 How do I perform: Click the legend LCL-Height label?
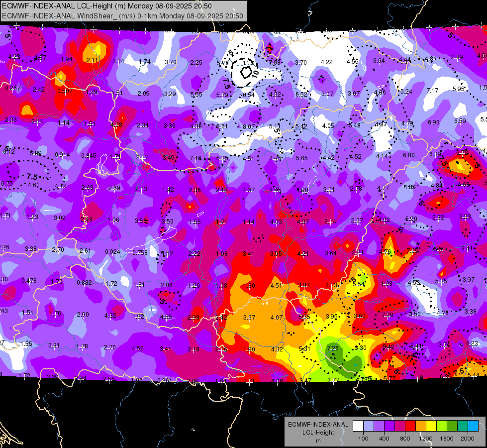point(318,433)
